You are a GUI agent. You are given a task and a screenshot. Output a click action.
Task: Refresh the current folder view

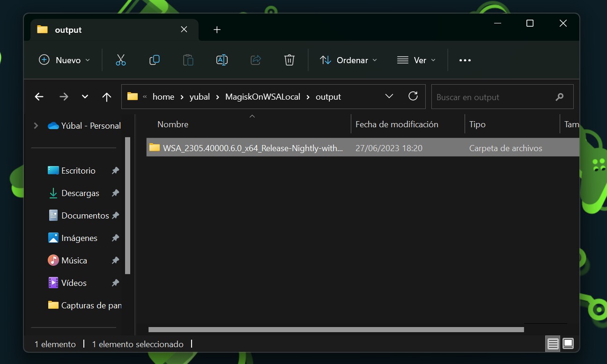click(413, 96)
